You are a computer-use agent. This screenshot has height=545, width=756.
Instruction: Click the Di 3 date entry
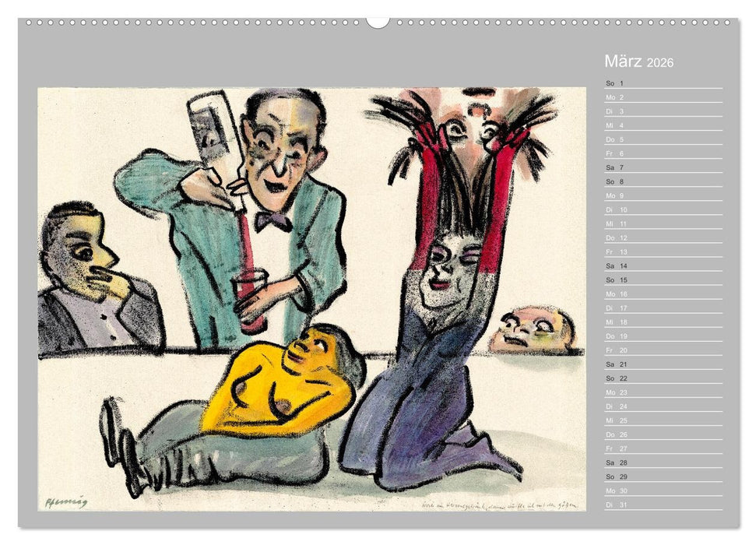[615, 110]
